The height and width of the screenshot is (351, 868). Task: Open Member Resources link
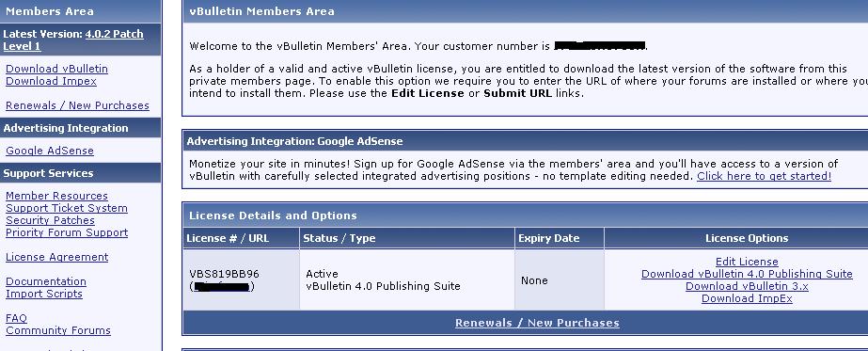coord(56,196)
